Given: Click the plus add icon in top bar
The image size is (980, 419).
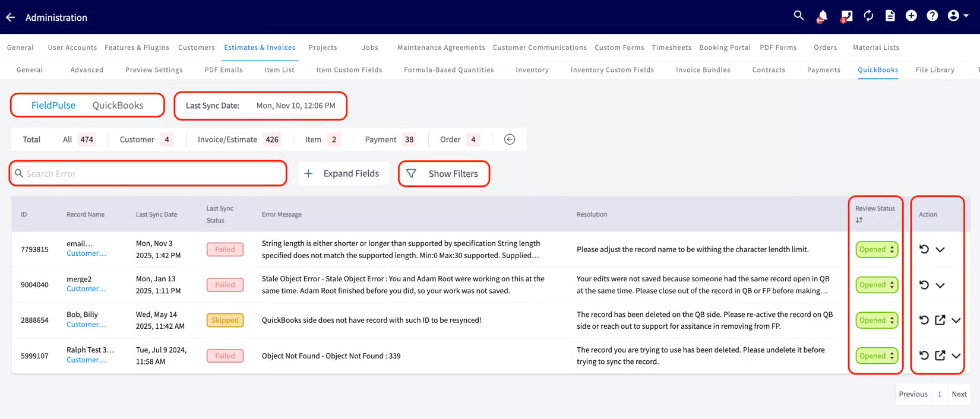Looking at the screenshot, I should tap(911, 16).
